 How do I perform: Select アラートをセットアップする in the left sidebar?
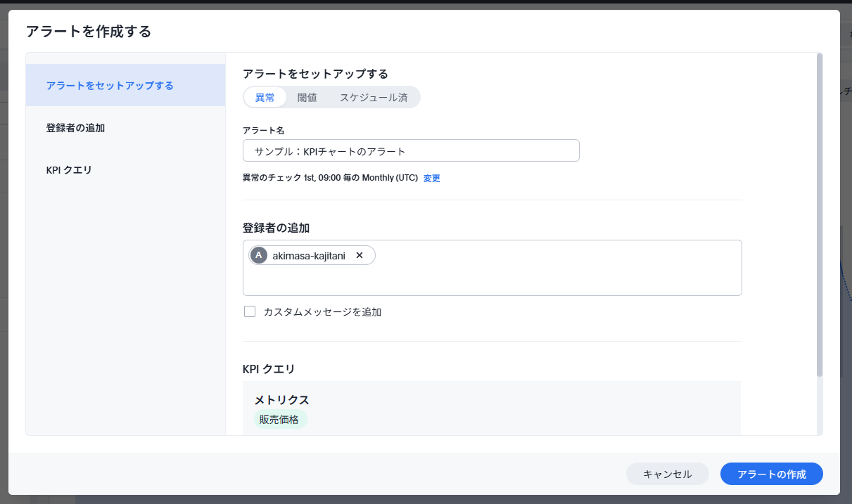(110, 86)
